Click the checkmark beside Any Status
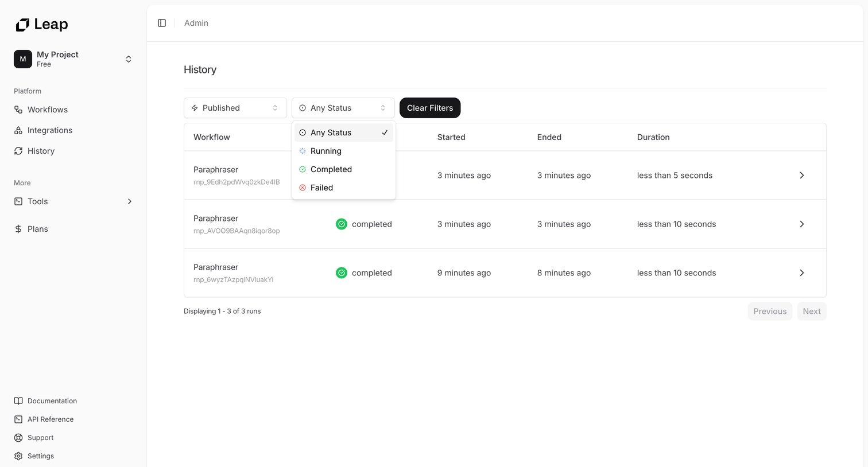 tap(385, 133)
